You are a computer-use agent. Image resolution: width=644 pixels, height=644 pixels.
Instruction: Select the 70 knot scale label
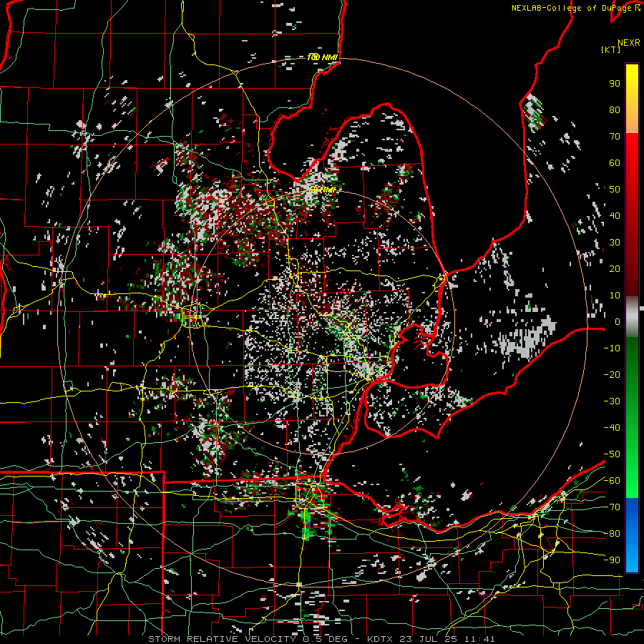point(615,137)
